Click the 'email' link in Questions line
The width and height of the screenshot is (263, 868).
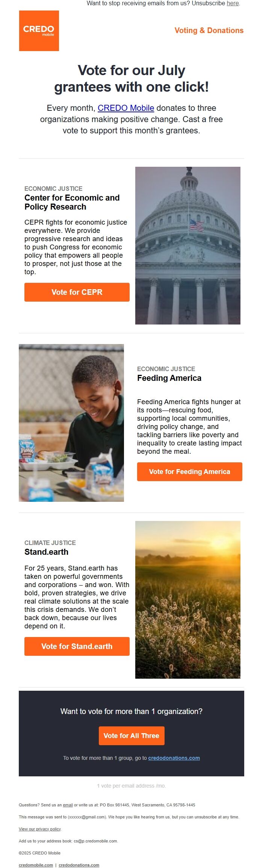click(68, 805)
